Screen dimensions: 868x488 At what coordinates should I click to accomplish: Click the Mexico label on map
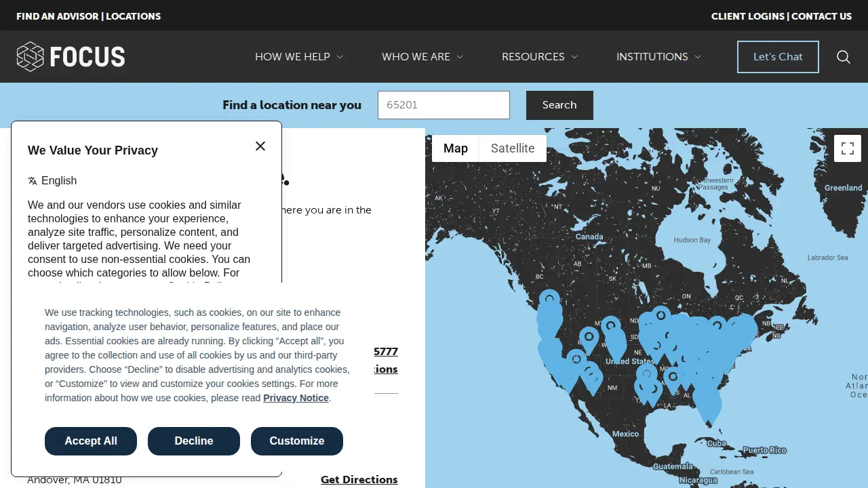625,434
